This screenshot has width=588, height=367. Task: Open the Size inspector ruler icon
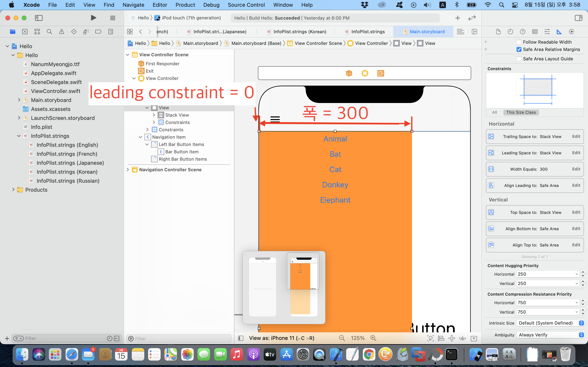click(x=559, y=32)
